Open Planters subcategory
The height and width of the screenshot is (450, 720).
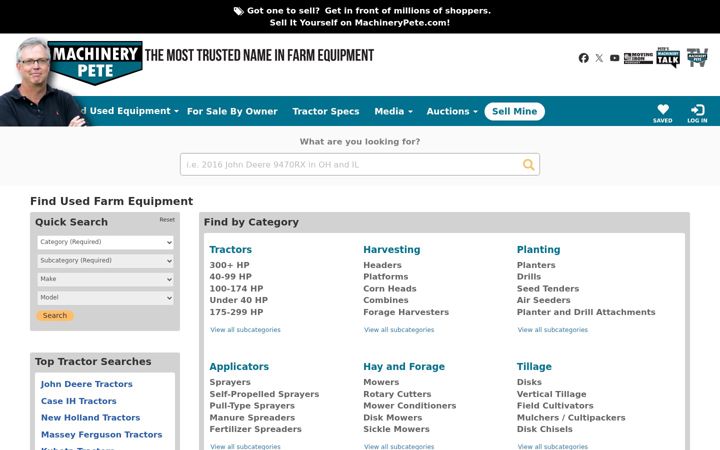click(x=536, y=265)
